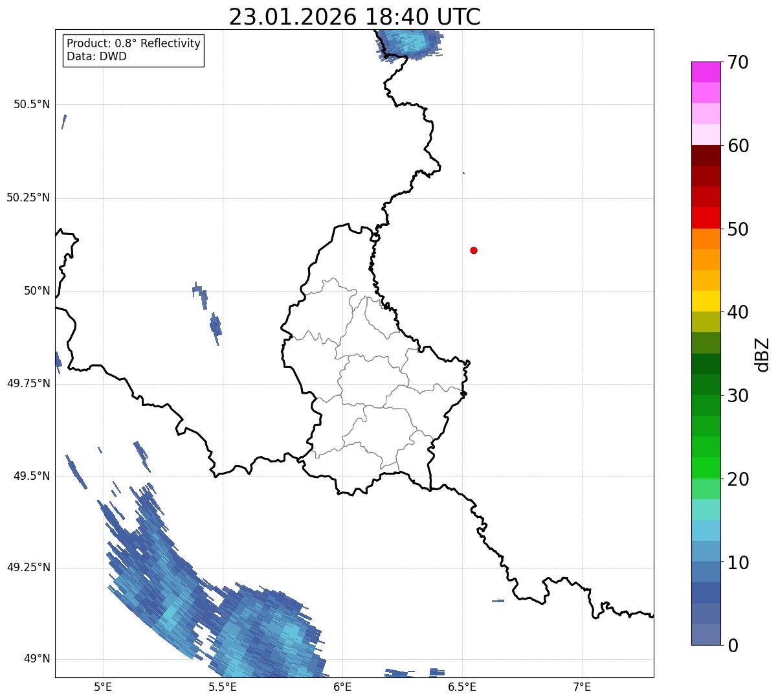This screenshot has width=778, height=700.
Task: Click the longitude label '7°E'
Action: point(582,687)
